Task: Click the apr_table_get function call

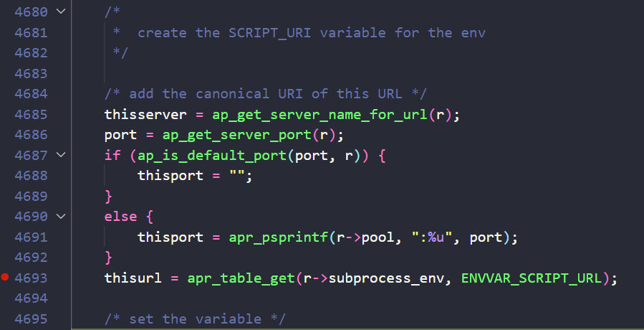Action: (x=241, y=278)
